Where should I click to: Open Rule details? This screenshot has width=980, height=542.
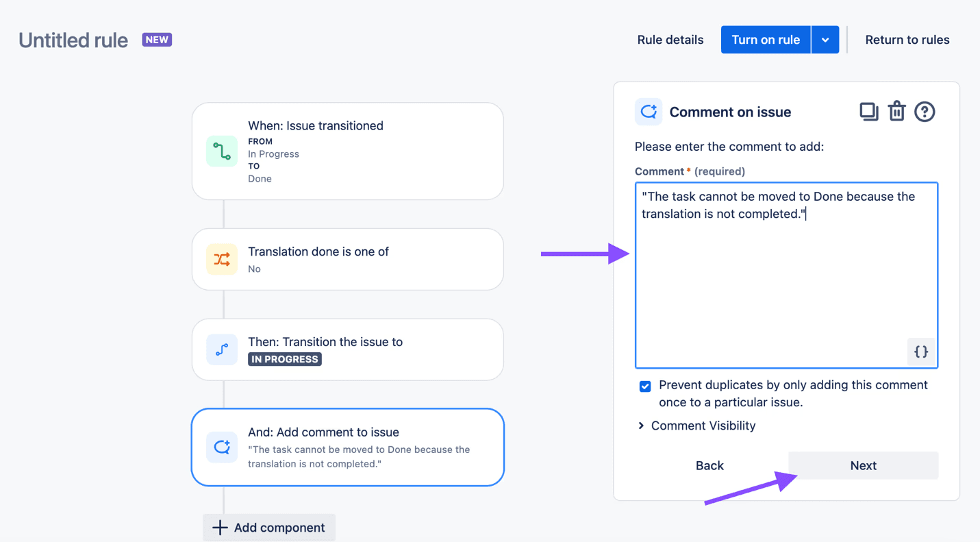[x=670, y=39]
